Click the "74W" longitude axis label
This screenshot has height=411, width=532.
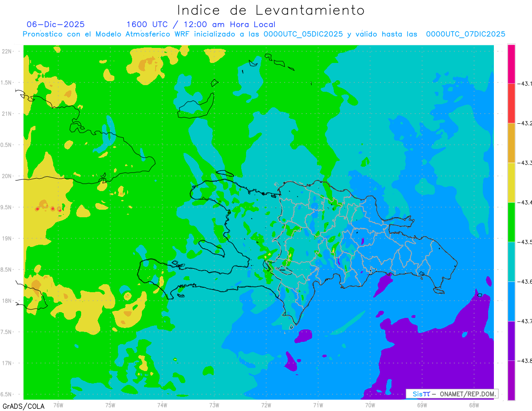[x=162, y=404]
